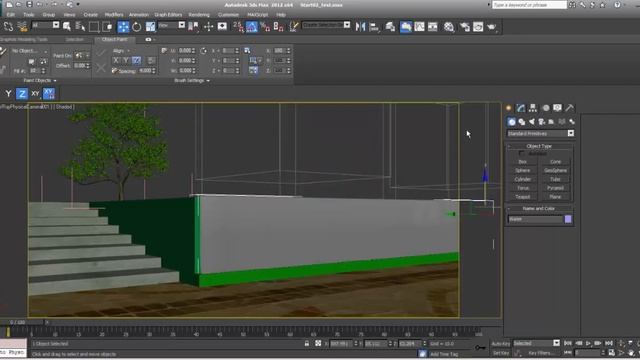Screen dimensions: 640x360
Task: Toggle the Percent Snap icon
Action: [265, 27]
